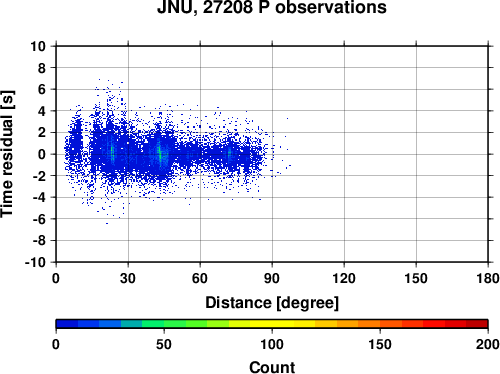Click the chart title 'JNU, 27208 P observations'
Screen dimensions: 500x374
pyautogui.click(x=272, y=7)
